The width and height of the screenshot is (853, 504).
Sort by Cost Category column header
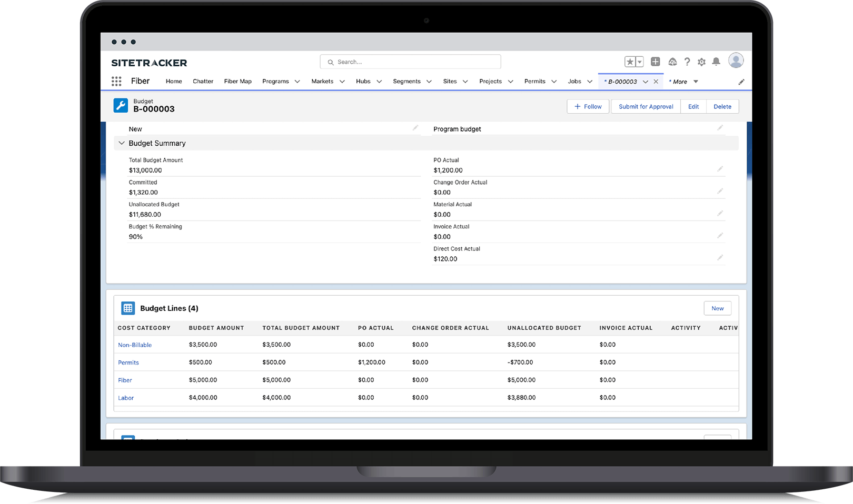point(144,328)
